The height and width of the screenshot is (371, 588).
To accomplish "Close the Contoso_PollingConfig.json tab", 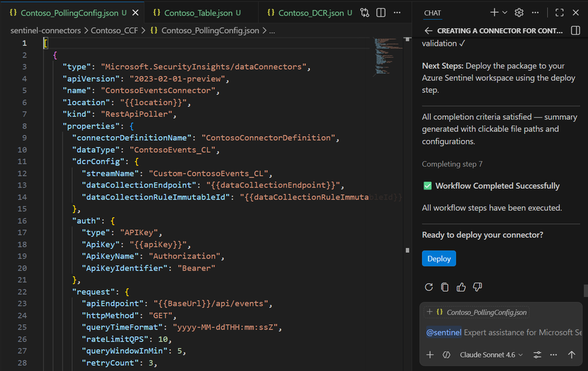I will coord(135,13).
